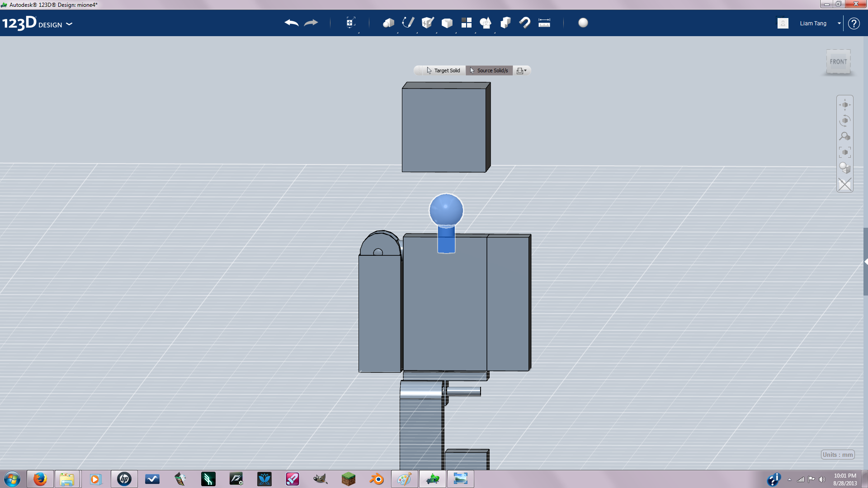The image size is (868, 488).
Task: Click the Undo arrow in toolbar
Action: pyautogui.click(x=292, y=23)
